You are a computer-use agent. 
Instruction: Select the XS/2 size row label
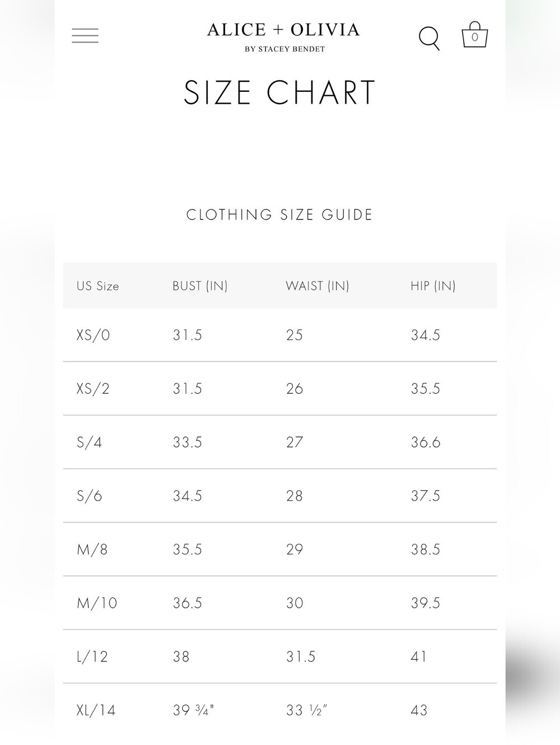93,389
